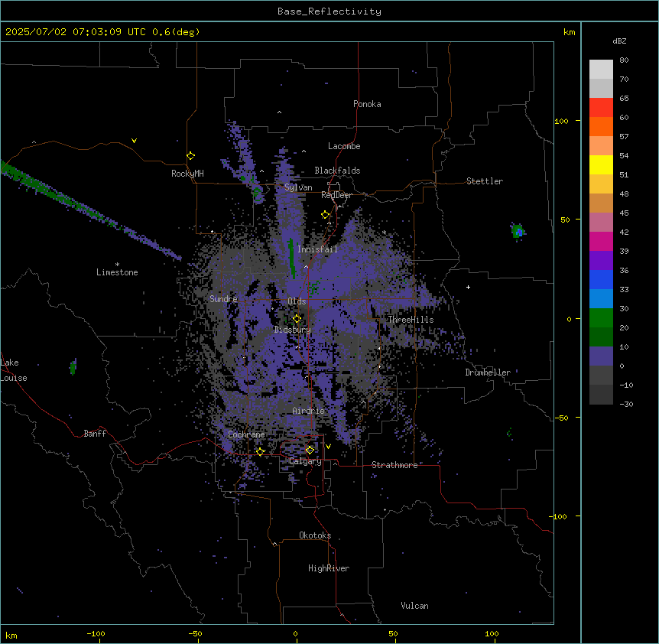This screenshot has height=644, width=659.
Task: Click the yellow v marker east of Calgary
Action: (x=328, y=447)
